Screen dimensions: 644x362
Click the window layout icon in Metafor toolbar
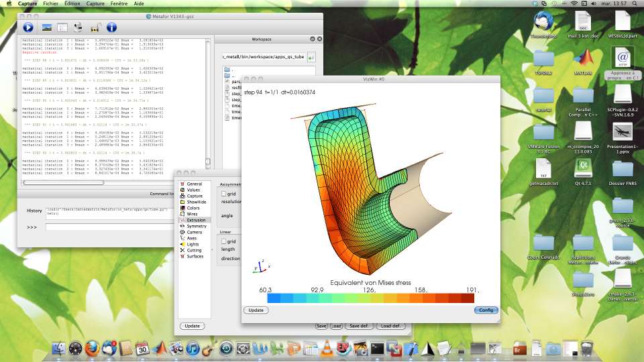(x=62, y=27)
